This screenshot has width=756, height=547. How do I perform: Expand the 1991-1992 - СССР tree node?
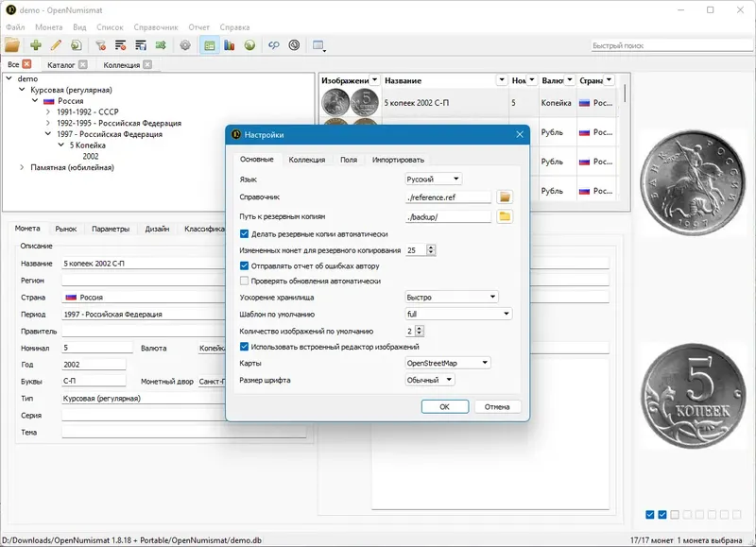48,111
